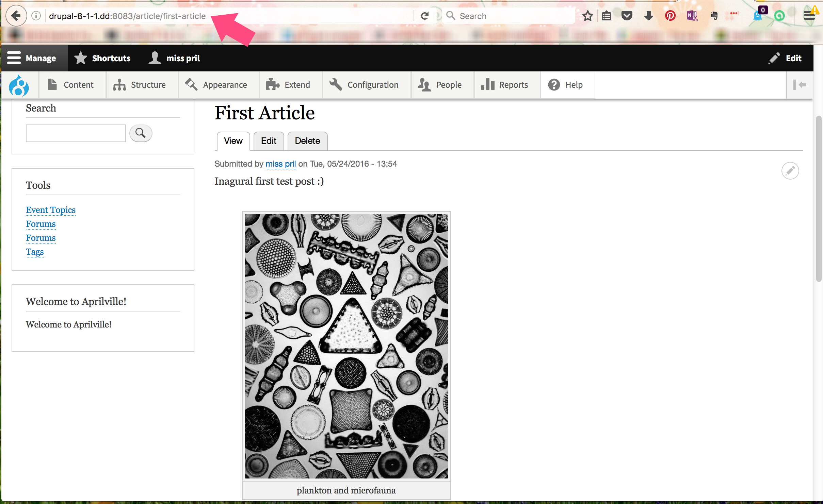Open the browser hamburger menu
This screenshot has width=823, height=504.
coord(809,16)
